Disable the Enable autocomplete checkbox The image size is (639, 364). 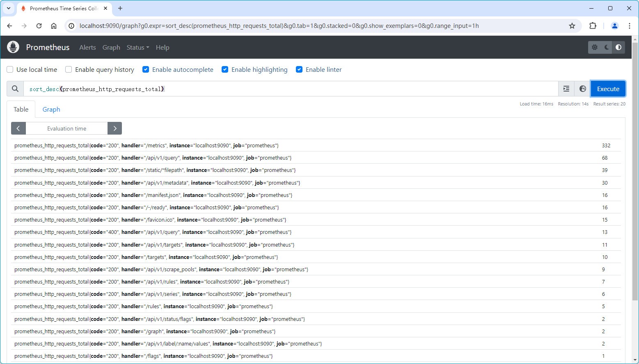146,69
